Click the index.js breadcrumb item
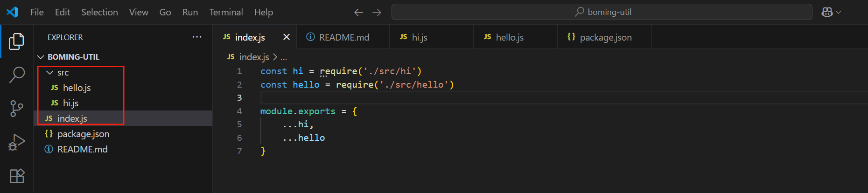Viewport: 868px width, 193px height. (254, 57)
